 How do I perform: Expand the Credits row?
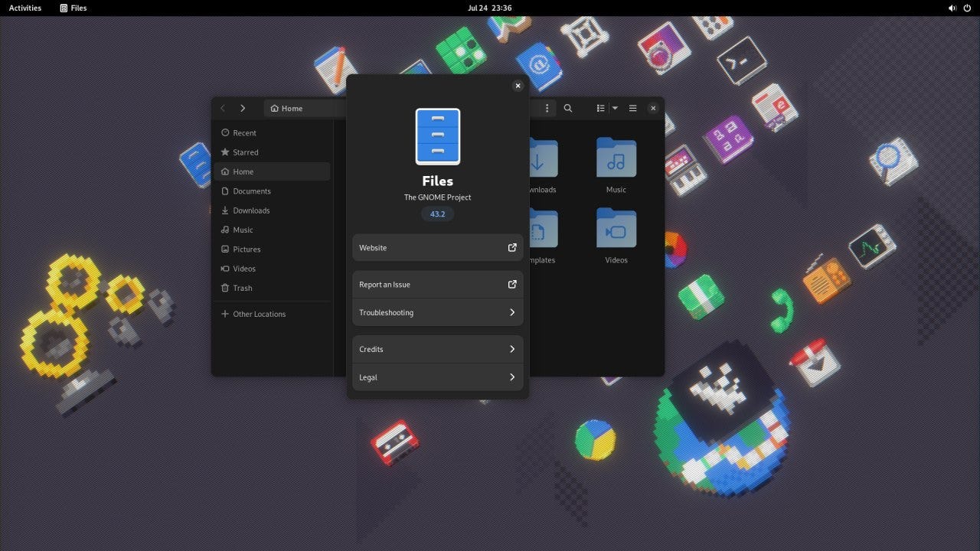point(437,349)
